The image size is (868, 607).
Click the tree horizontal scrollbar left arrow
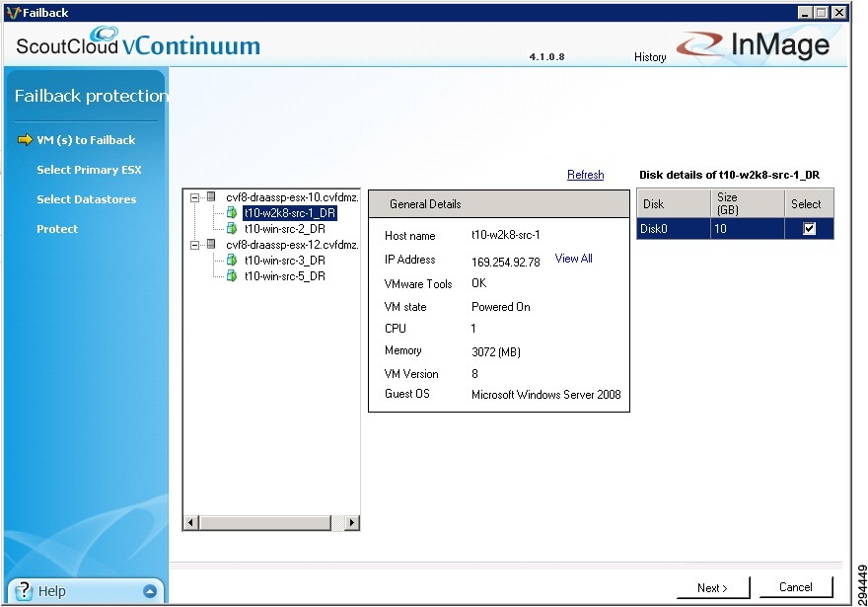click(x=191, y=522)
